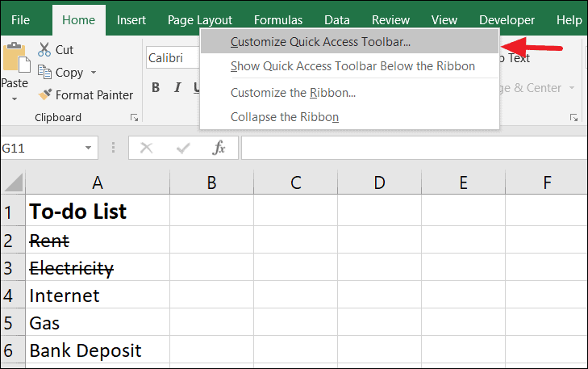Toggle italic formatting with I icon
Viewport: 588px width, 369px height.
177,87
